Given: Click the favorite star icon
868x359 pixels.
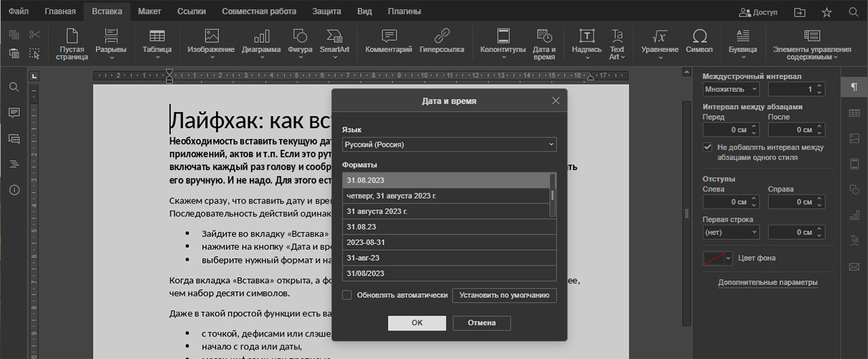Looking at the screenshot, I should (x=827, y=12).
